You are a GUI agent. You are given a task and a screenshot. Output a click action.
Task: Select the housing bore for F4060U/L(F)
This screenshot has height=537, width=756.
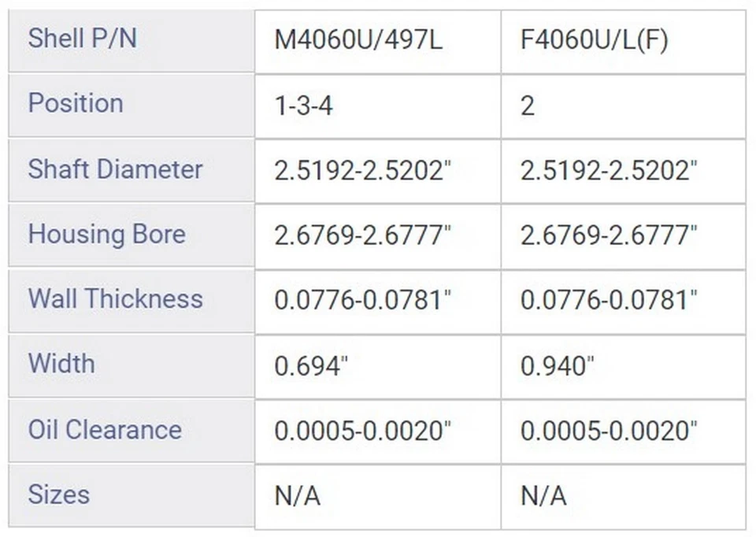[609, 236]
